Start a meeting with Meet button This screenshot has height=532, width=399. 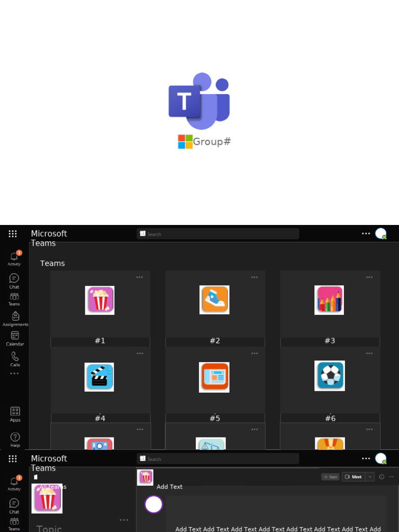pyautogui.click(x=353, y=477)
